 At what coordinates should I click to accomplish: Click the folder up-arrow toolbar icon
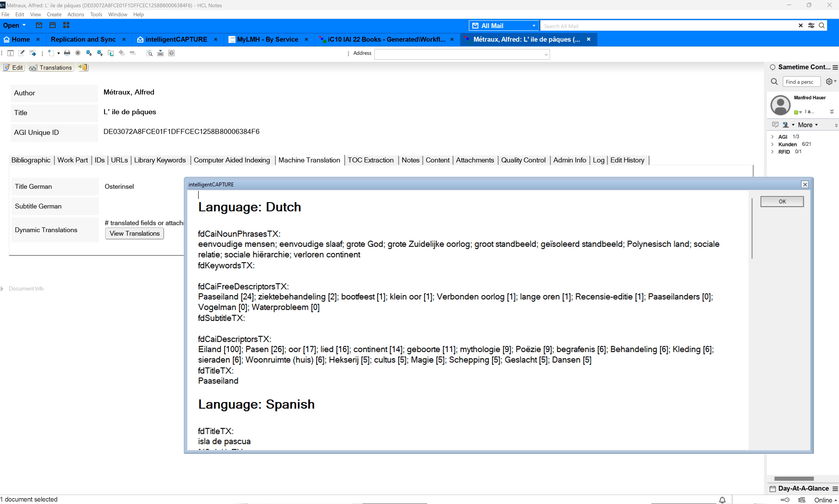click(111, 53)
